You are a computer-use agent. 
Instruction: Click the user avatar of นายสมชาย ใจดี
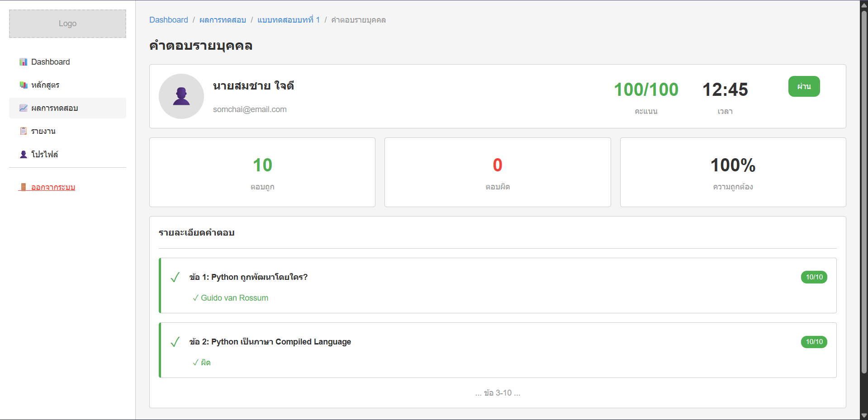click(x=181, y=96)
